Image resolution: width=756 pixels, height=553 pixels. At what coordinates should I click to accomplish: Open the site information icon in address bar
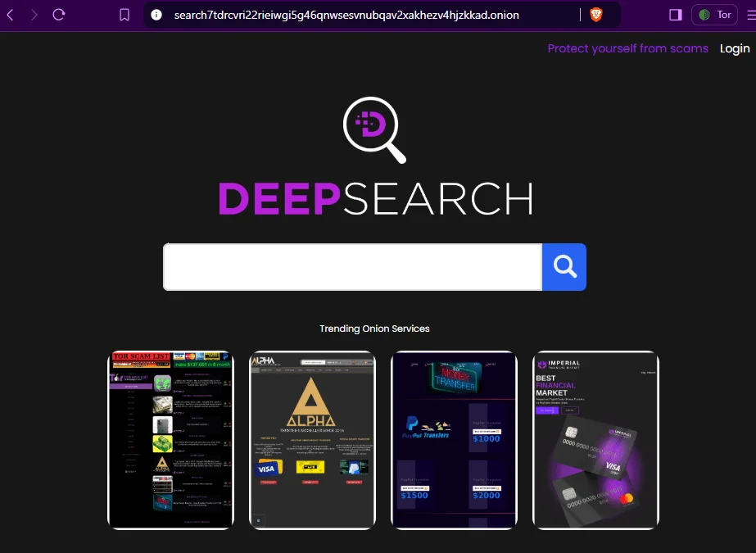[x=155, y=14]
